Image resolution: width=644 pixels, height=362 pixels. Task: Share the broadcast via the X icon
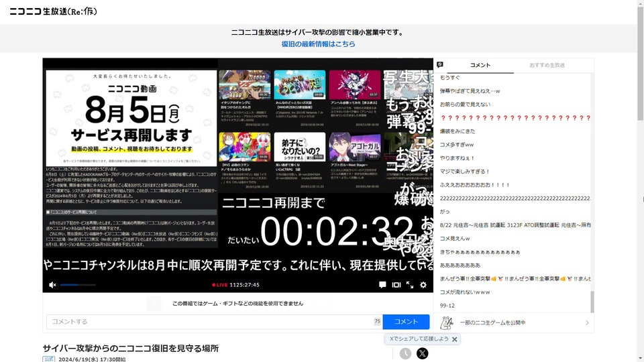422,353
